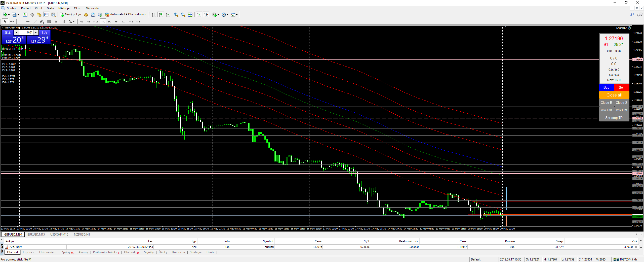Toggle chart Auto Scroll
Screen dimensions: 644x262
pyautogui.click(x=199, y=15)
